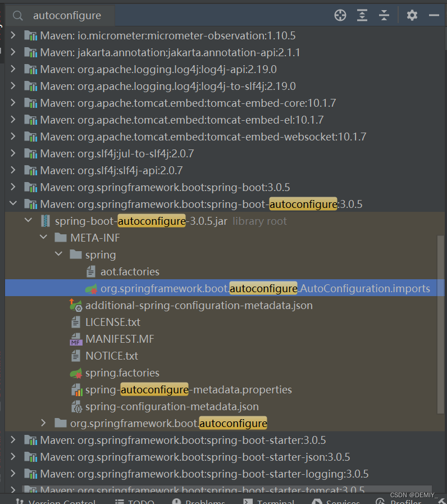Click the spring.factories leaf icon
The image size is (447, 504).
click(75, 373)
